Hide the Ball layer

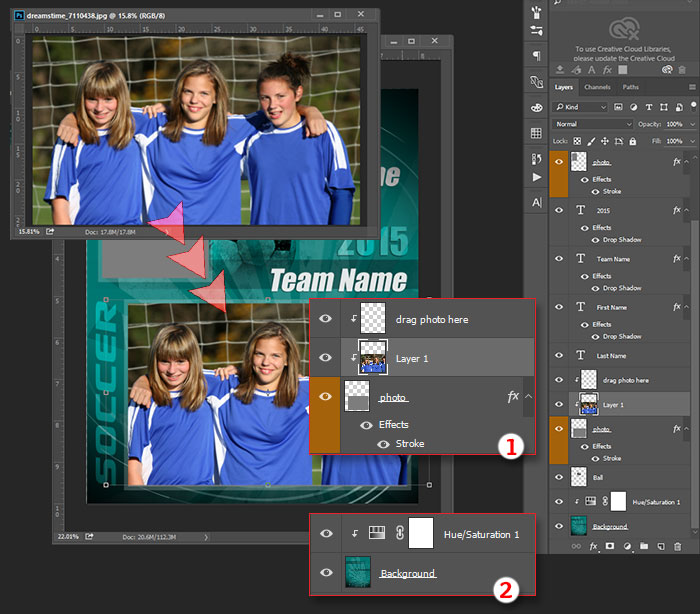coord(559,477)
